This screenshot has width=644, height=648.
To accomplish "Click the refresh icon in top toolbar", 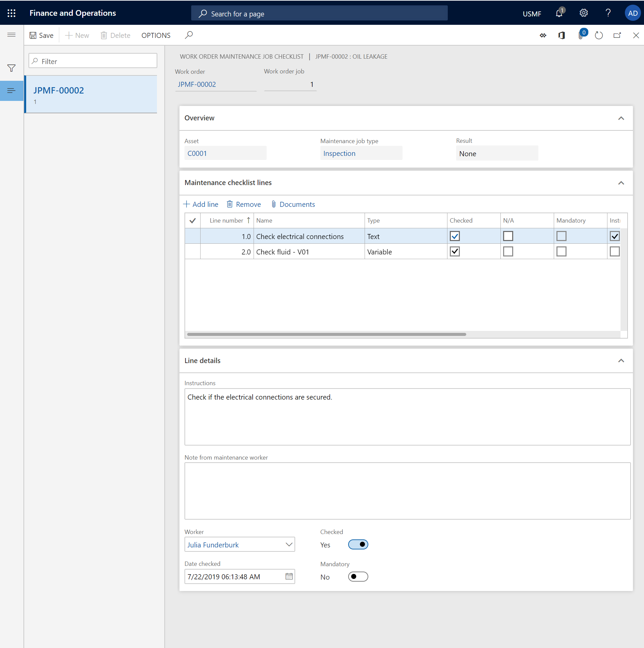I will (597, 35).
